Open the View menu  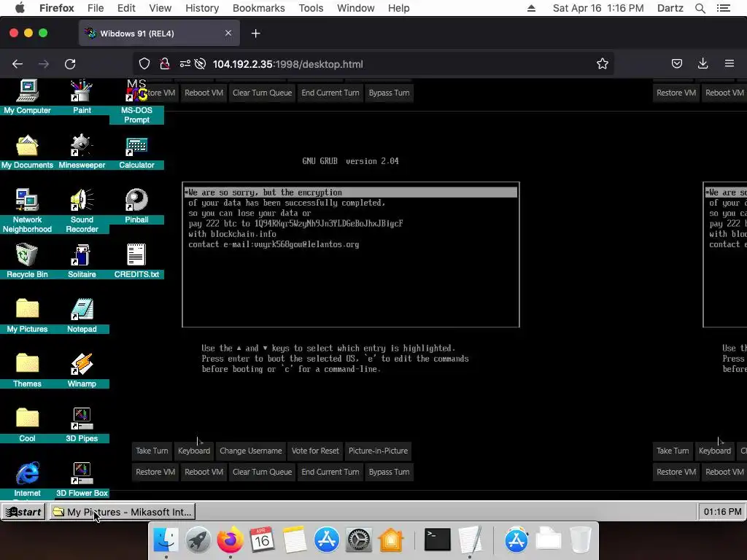pyautogui.click(x=160, y=8)
